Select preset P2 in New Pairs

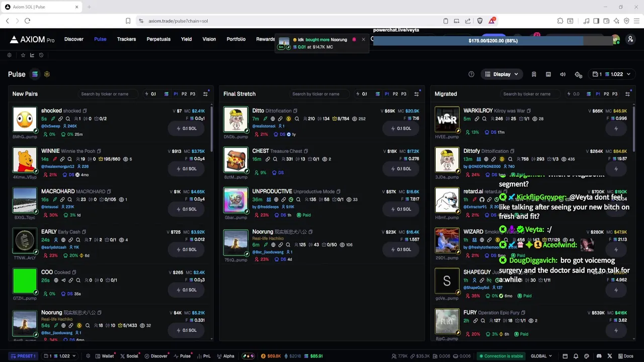click(184, 94)
